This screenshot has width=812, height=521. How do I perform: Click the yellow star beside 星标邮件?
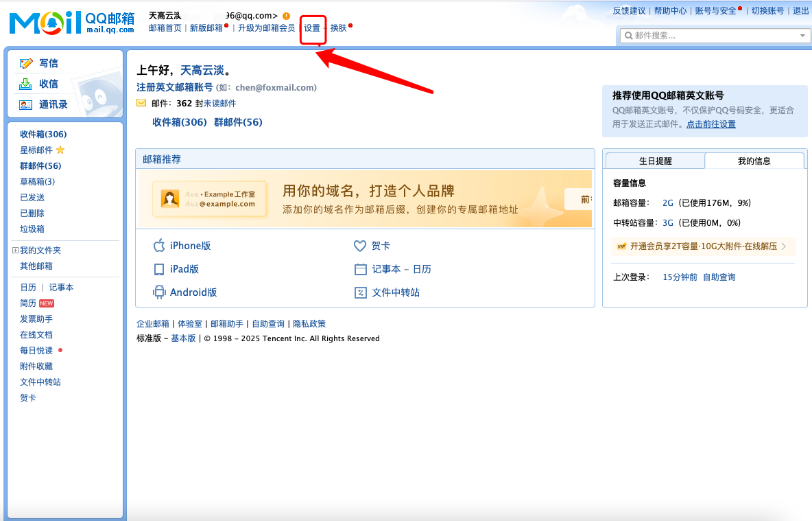pos(60,150)
